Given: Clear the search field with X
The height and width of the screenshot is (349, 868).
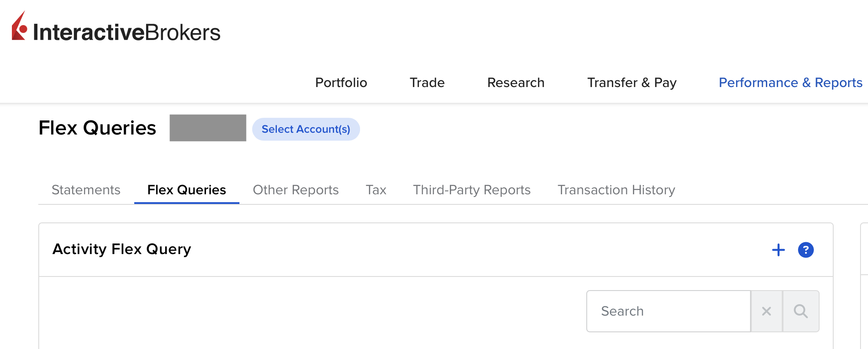Looking at the screenshot, I should 766,311.
